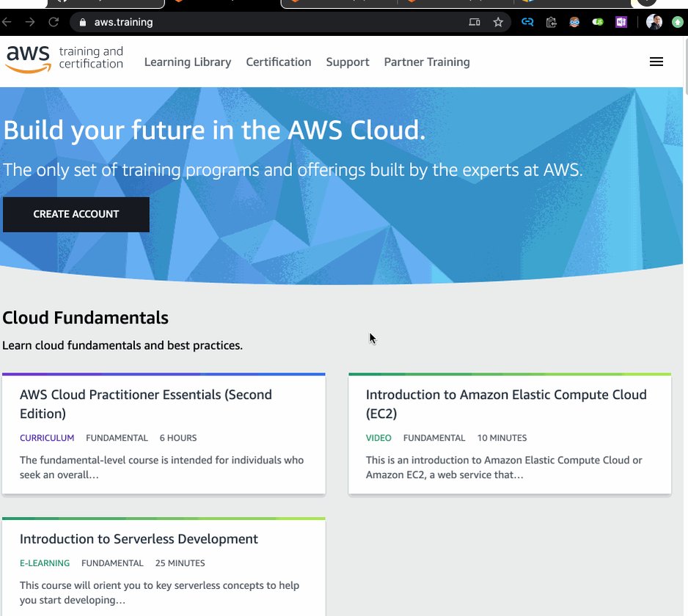Click the 6 HOURS duration label
688x616 pixels.
(x=178, y=438)
